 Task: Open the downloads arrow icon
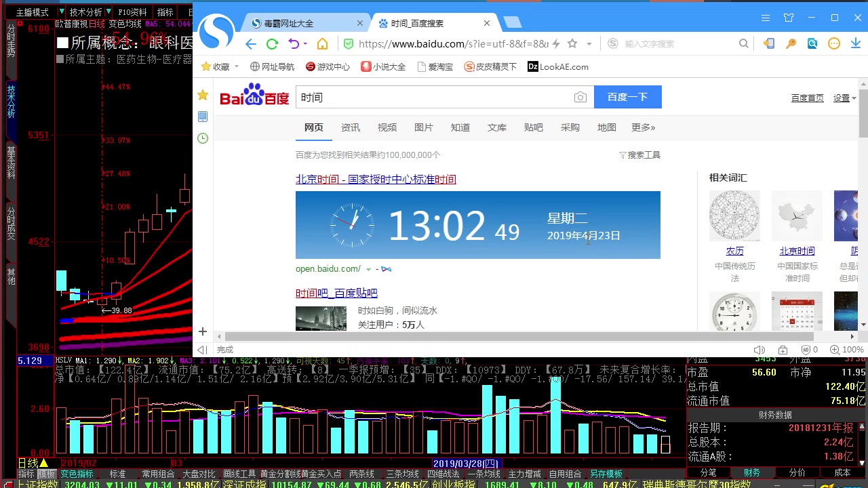(x=856, y=43)
